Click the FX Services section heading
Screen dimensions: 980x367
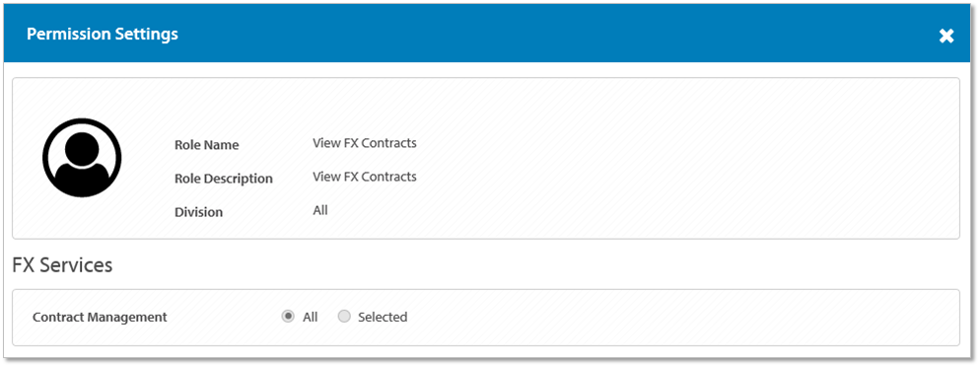(x=62, y=265)
